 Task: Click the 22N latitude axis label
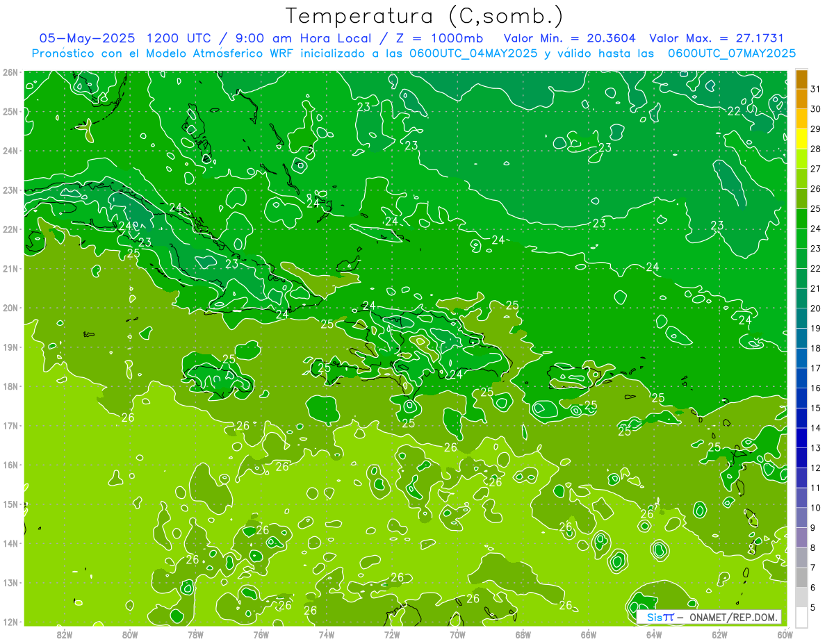click(10, 229)
